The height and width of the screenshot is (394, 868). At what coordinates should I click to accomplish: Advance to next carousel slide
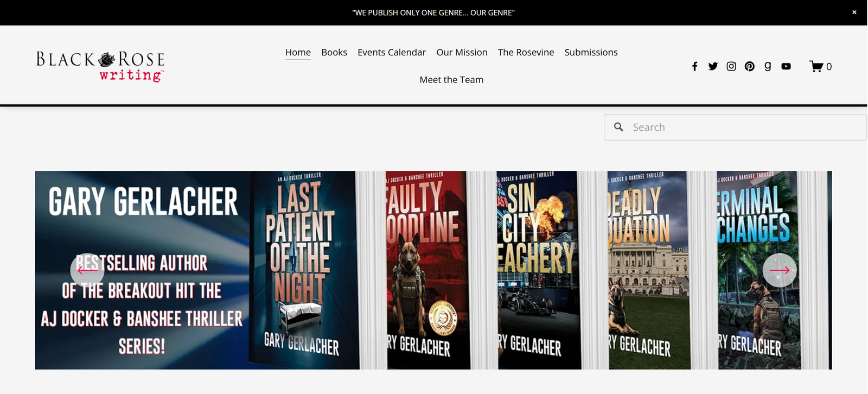[x=780, y=270]
